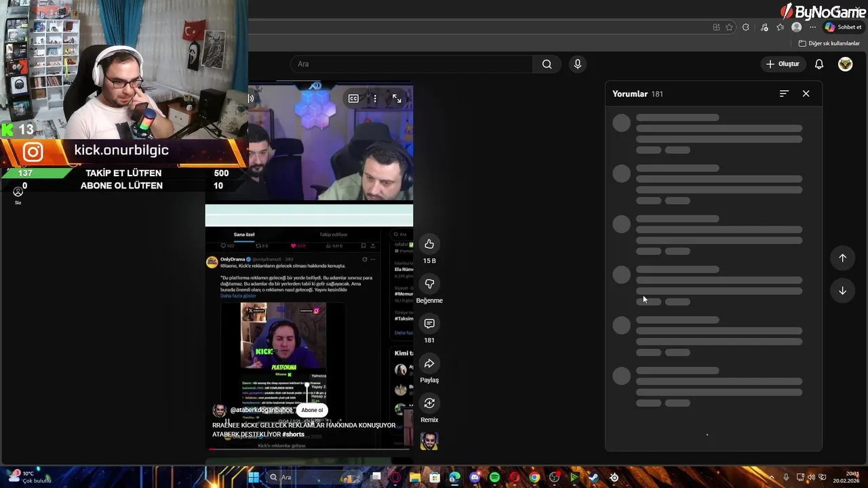Click the YouTube search field Ara
The width and height of the screenshot is (868, 488).
(x=412, y=64)
